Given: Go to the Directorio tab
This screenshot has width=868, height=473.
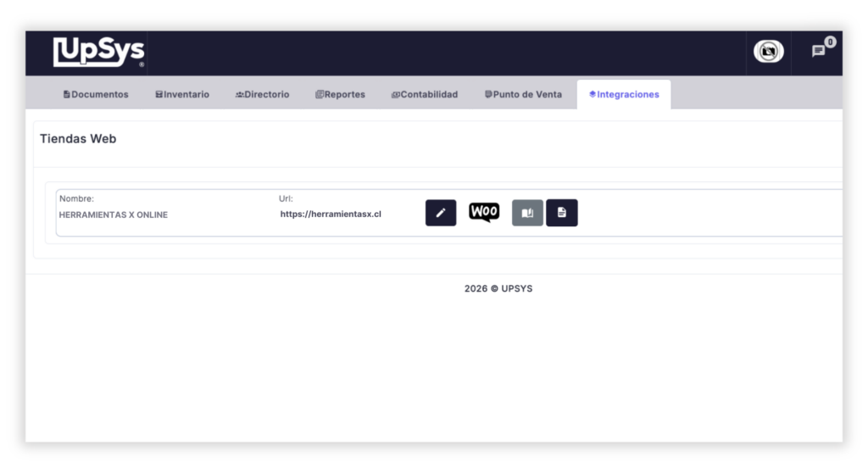Looking at the screenshot, I should tap(262, 95).
